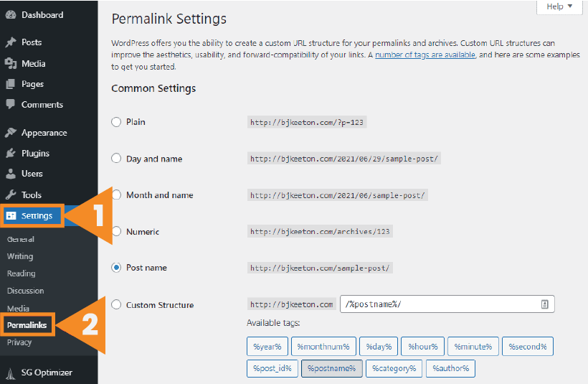Select the Day and name radio button
Image resolution: width=588 pixels, height=384 pixels.
pyautogui.click(x=116, y=158)
